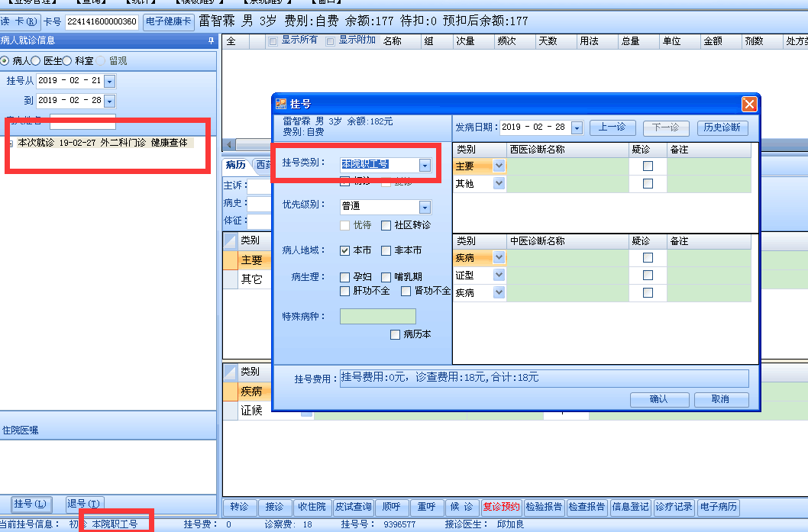The width and height of the screenshot is (808, 532).
Task: Open the 主要 category dropdown in 西医 table
Action: (x=499, y=166)
